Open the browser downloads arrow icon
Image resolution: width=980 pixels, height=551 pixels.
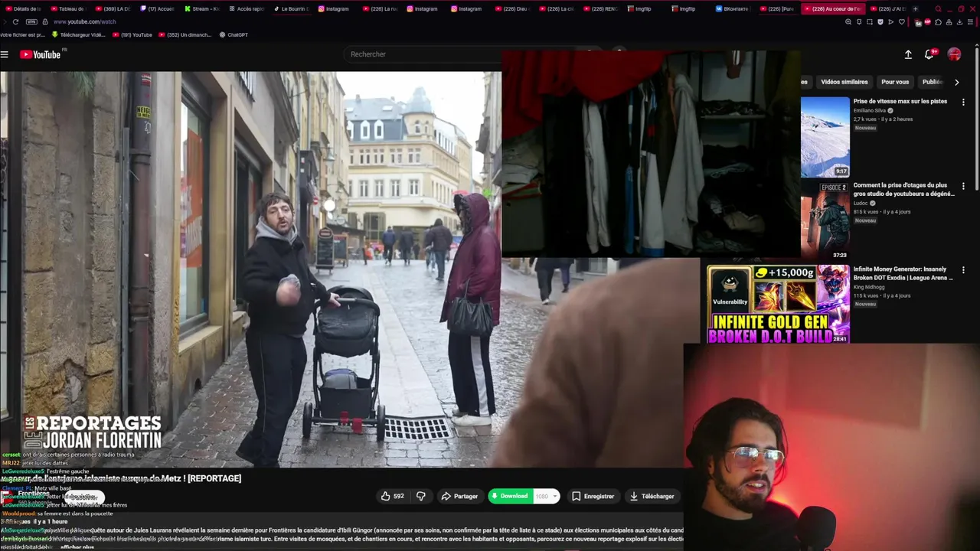(959, 21)
